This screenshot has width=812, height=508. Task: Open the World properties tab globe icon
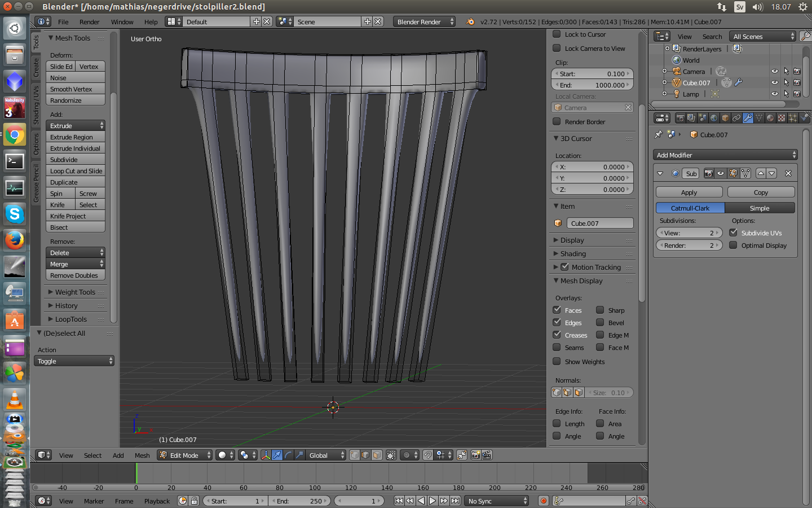coord(714,118)
